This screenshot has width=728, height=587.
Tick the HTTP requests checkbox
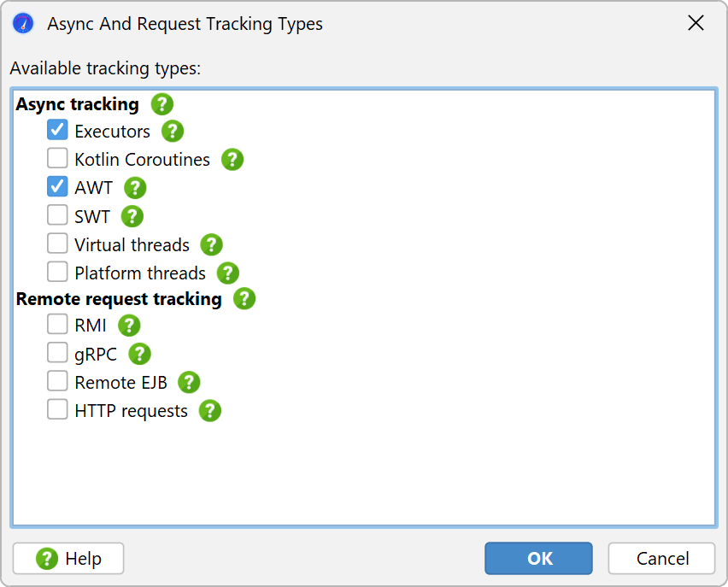[57, 409]
